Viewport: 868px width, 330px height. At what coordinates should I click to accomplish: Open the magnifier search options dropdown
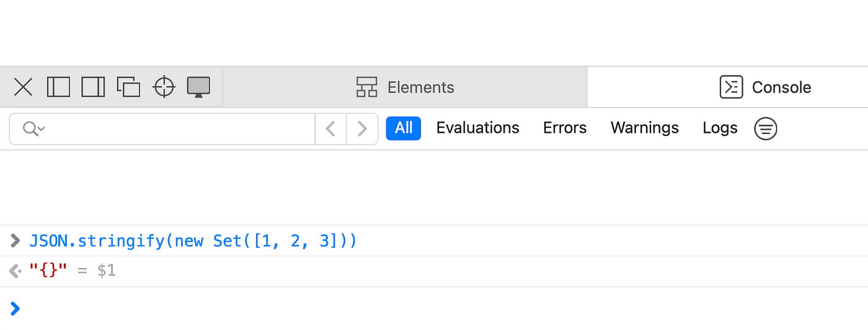click(x=33, y=128)
